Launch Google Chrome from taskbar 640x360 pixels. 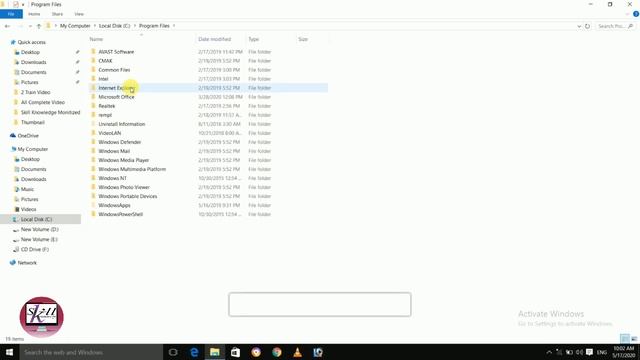tap(277, 352)
